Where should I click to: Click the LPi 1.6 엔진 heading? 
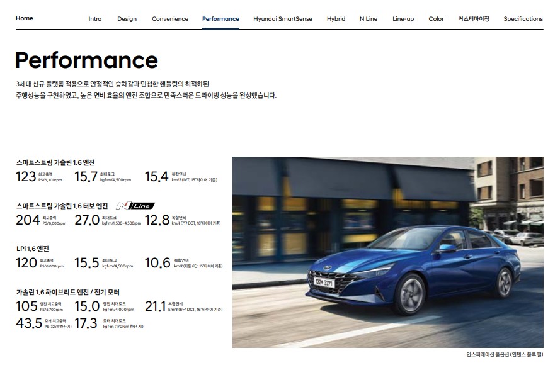click(33, 249)
